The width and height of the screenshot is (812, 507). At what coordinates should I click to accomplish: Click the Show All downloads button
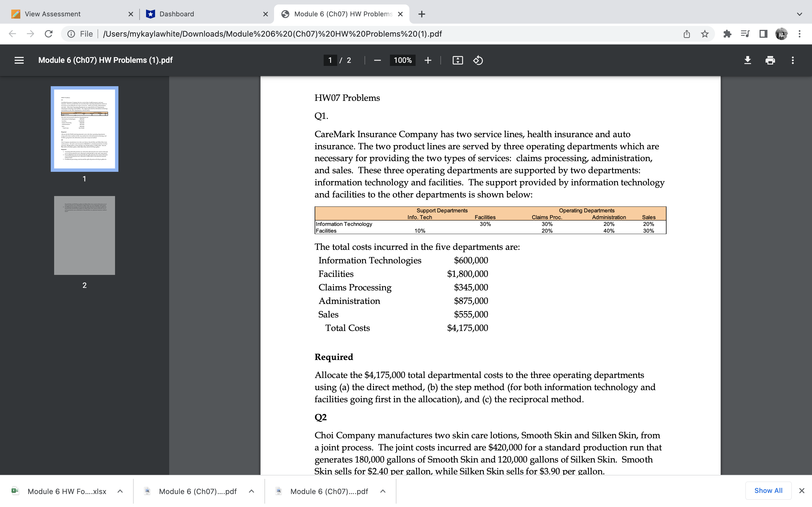click(768, 490)
